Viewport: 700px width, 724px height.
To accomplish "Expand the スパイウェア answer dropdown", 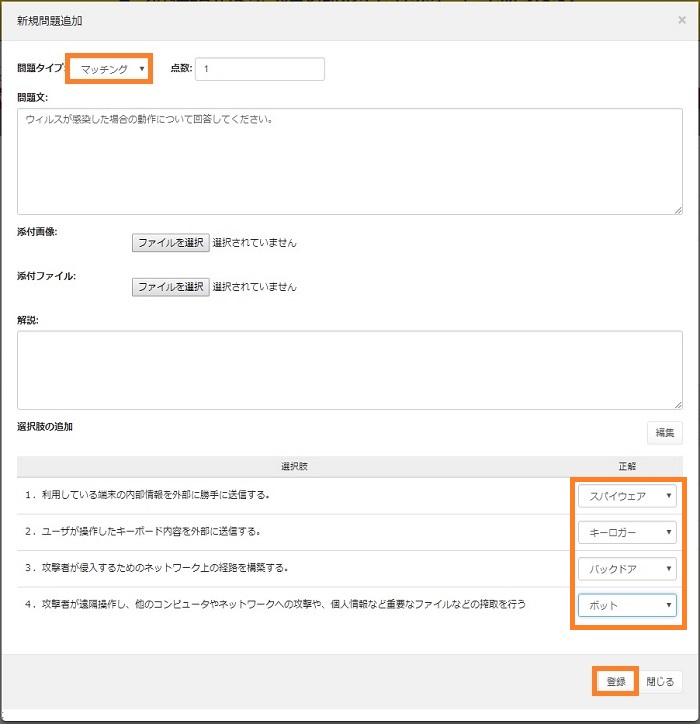I will 627,496.
